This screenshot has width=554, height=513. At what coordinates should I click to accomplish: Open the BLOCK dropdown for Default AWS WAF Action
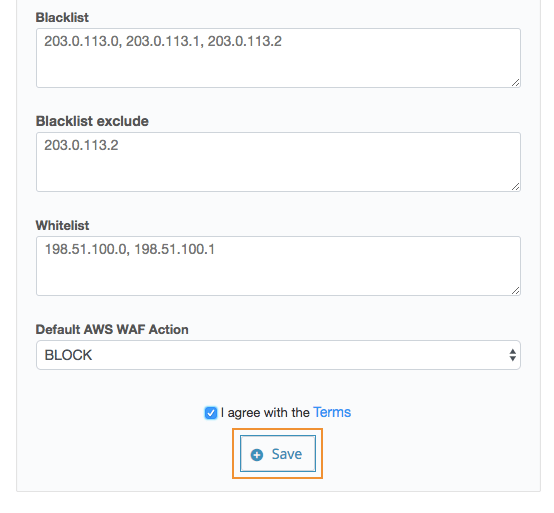click(278, 355)
